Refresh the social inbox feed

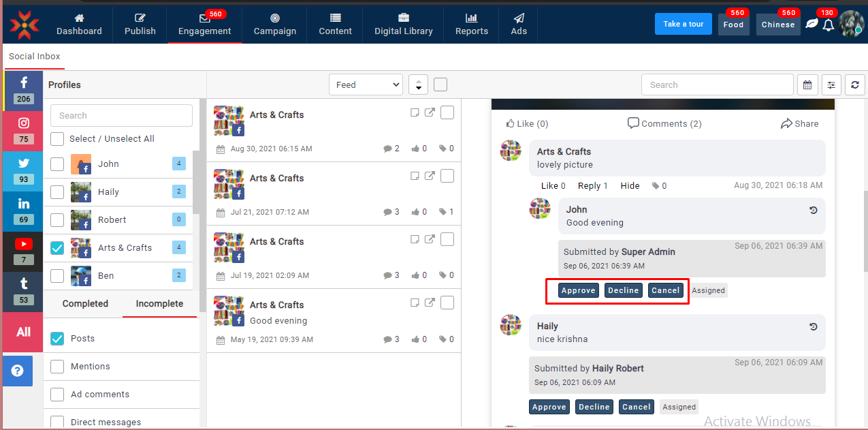855,85
